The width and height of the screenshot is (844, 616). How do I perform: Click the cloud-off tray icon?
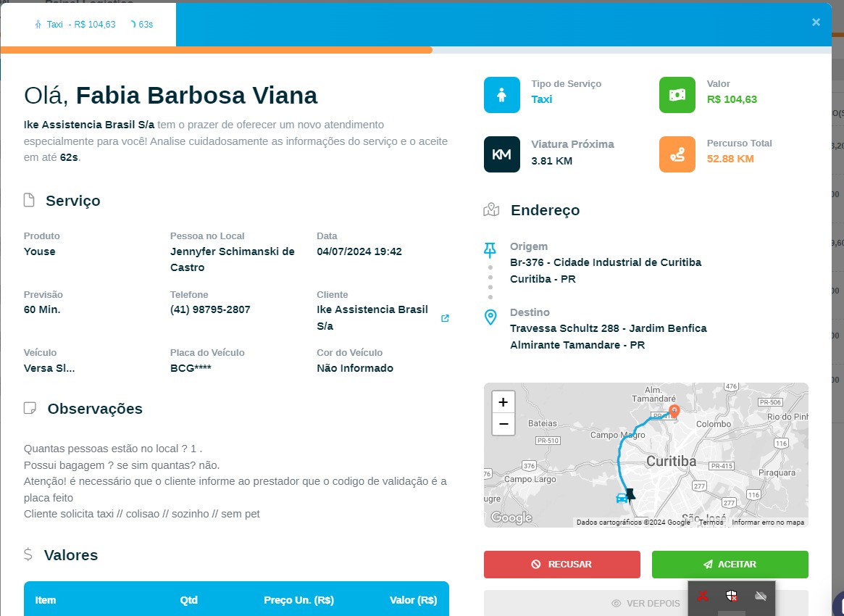click(x=761, y=596)
